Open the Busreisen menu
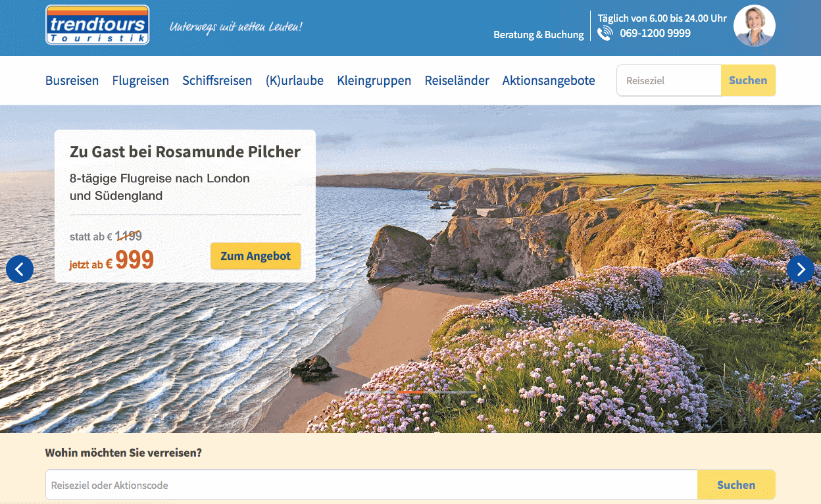 coord(72,80)
